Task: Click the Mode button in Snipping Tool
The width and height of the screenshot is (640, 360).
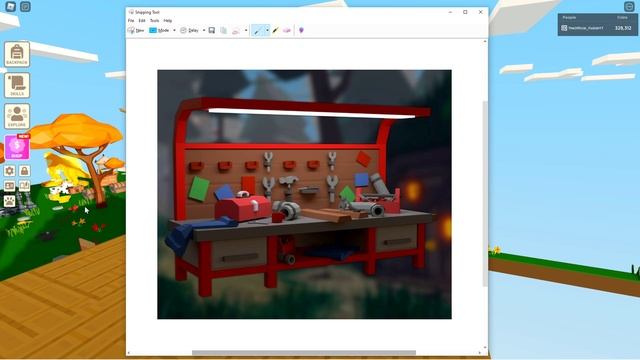Action: (160, 30)
